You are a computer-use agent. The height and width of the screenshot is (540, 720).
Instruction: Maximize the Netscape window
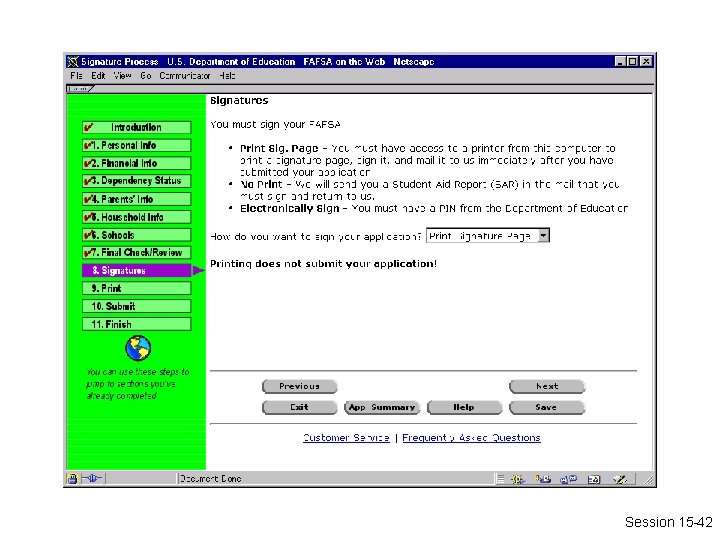click(x=633, y=62)
